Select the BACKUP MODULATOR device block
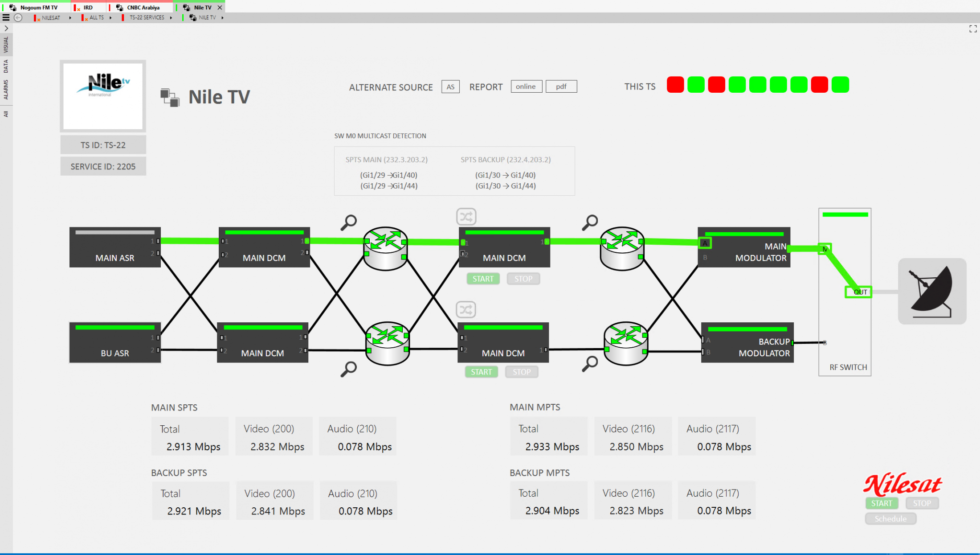This screenshot has width=980, height=555. (x=747, y=342)
